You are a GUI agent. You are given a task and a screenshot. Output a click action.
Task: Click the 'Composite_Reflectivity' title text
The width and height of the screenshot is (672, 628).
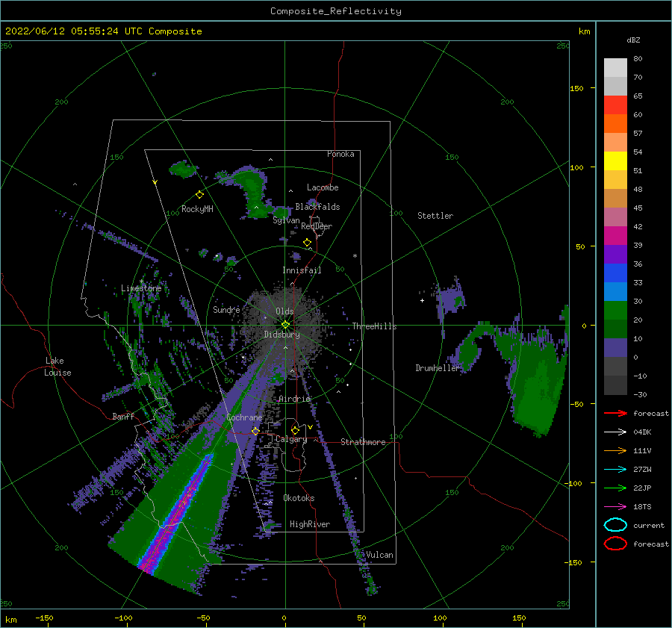[336, 11]
